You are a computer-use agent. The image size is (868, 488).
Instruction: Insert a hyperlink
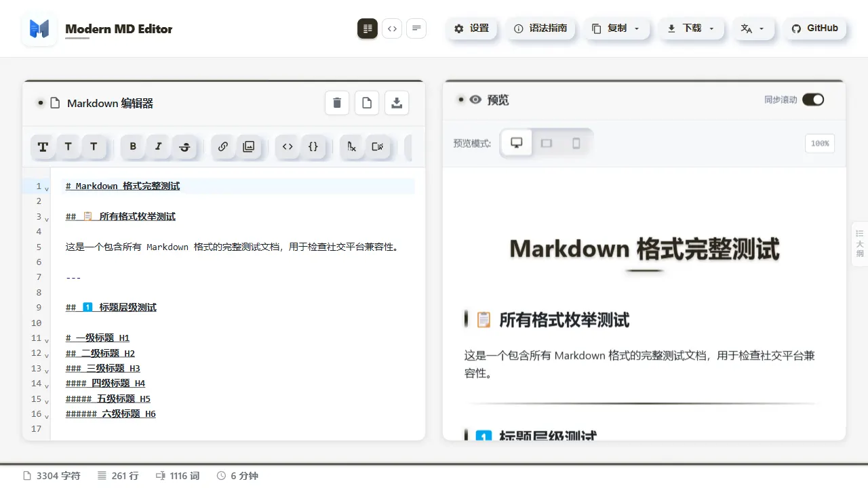click(223, 146)
